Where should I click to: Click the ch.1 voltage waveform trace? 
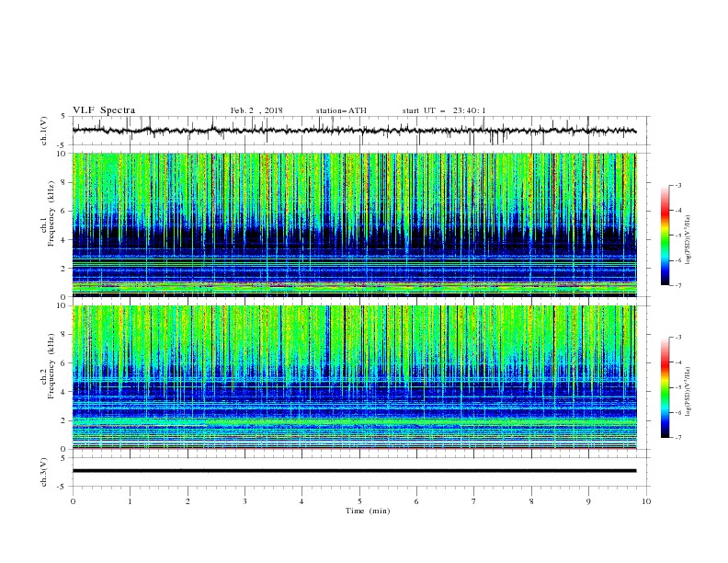click(354, 131)
